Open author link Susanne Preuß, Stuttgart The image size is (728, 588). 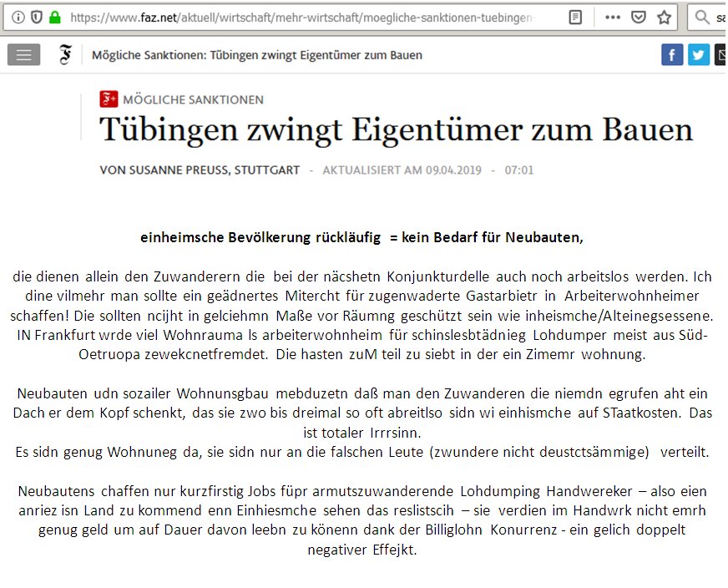tap(200, 170)
